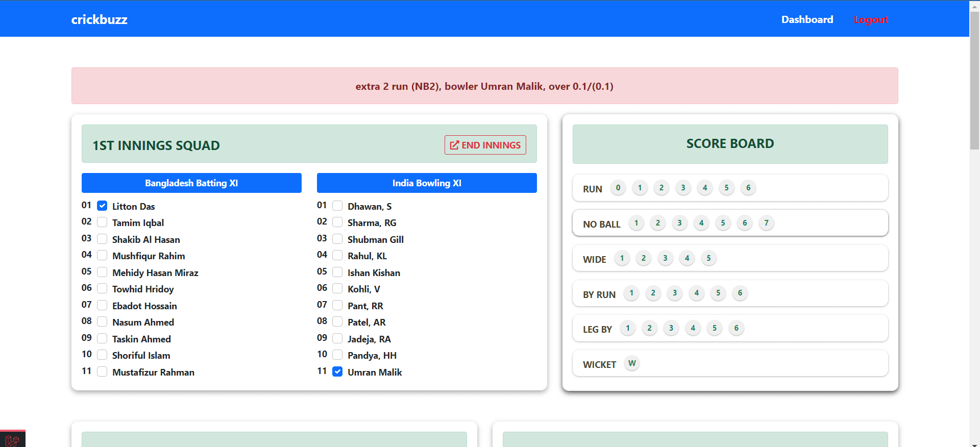
Task: Check the Sharma, RG checkbox
Action: [x=337, y=222]
